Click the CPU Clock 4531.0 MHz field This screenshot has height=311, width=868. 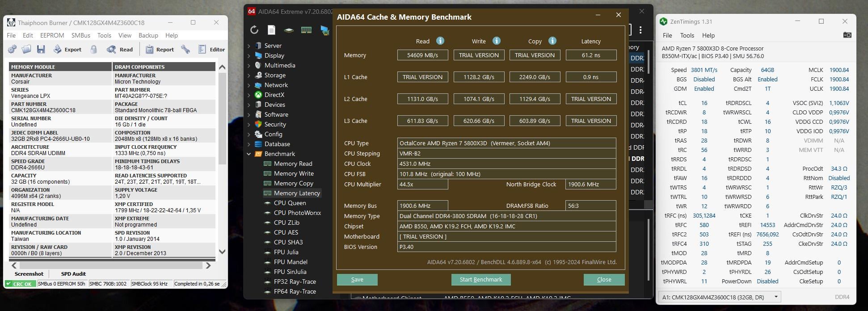pos(506,164)
